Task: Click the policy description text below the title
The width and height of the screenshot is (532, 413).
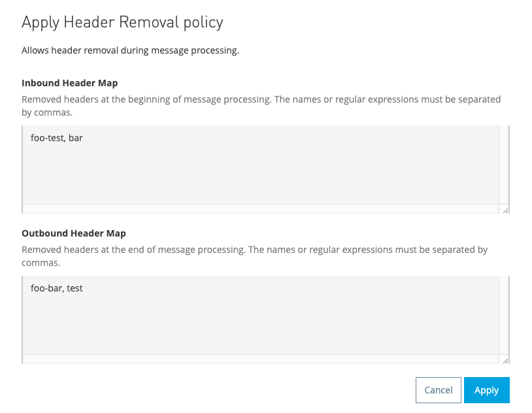Action: (130, 50)
